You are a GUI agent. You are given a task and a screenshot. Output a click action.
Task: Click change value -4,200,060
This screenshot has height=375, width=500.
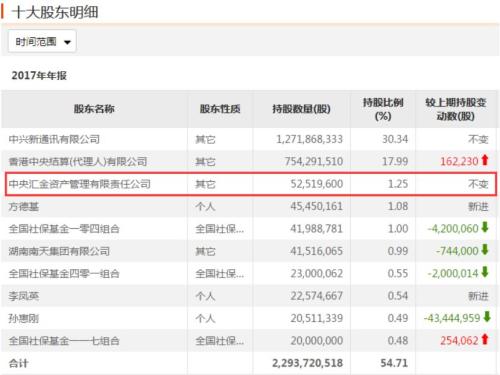pyautogui.click(x=453, y=229)
